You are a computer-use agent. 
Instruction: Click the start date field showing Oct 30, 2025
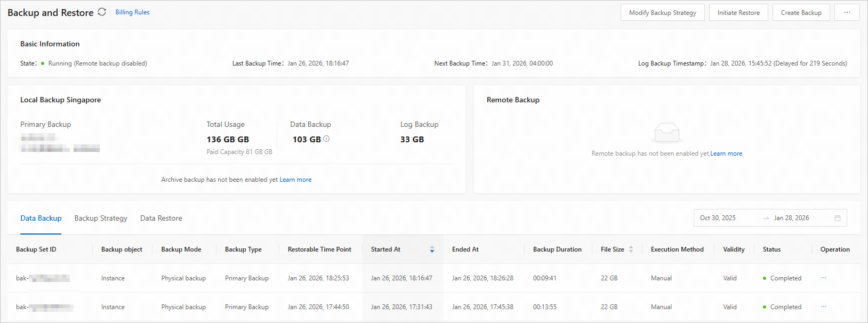click(x=718, y=218)
